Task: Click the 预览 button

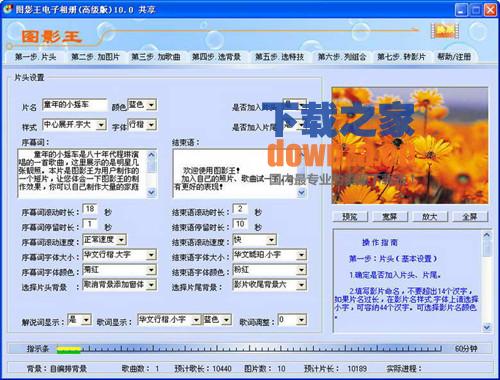Action: click(350, 217)
